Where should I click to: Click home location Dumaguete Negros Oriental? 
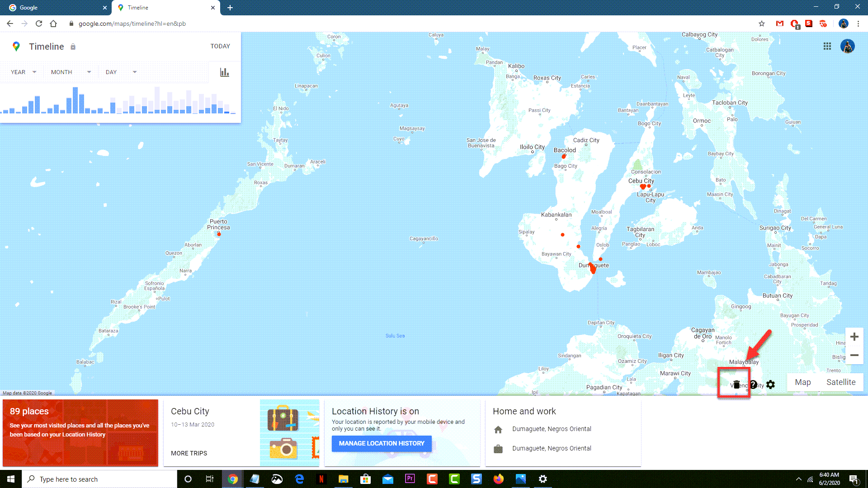(551, 429)
